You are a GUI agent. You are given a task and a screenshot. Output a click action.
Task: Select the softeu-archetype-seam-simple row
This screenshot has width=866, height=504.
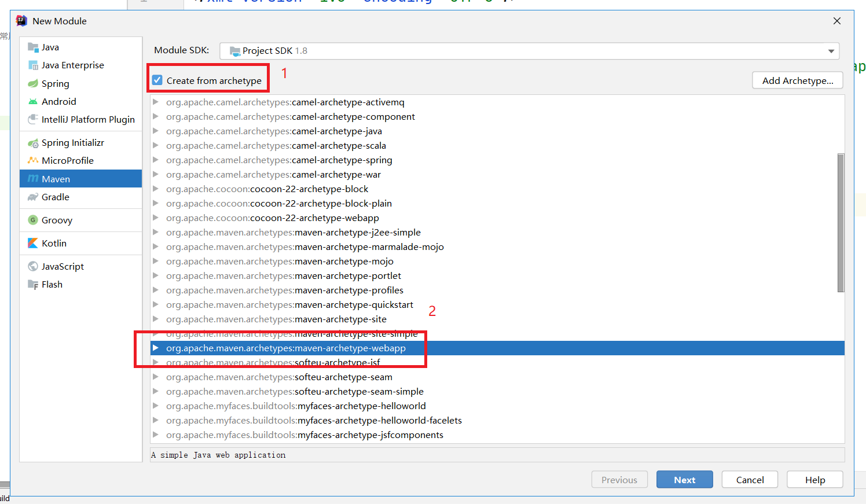(497, 391)
